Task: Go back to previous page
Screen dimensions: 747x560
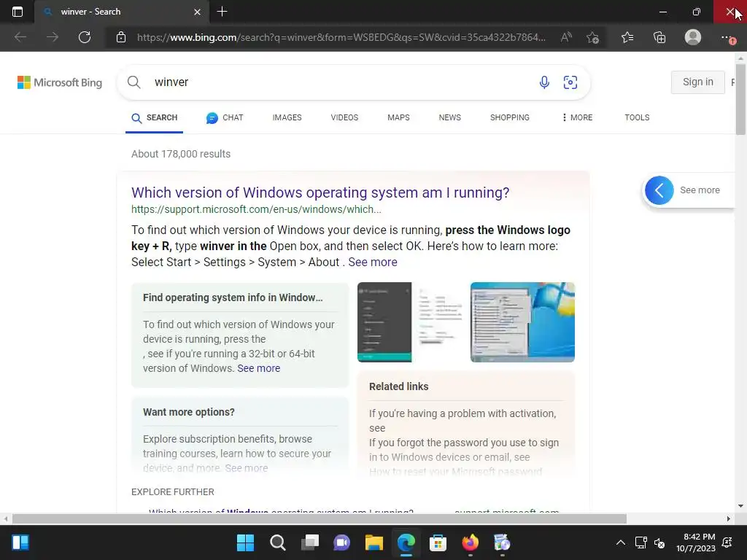Action: 20,37
